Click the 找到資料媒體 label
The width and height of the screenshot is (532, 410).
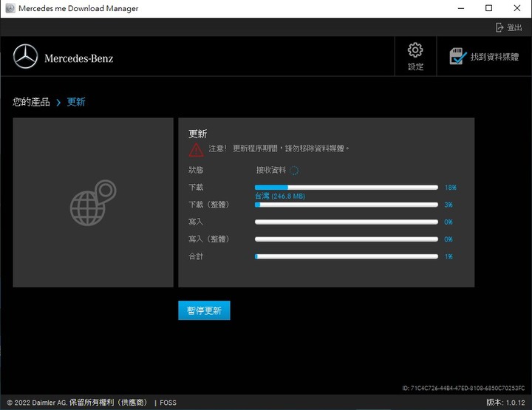(494, 57)
